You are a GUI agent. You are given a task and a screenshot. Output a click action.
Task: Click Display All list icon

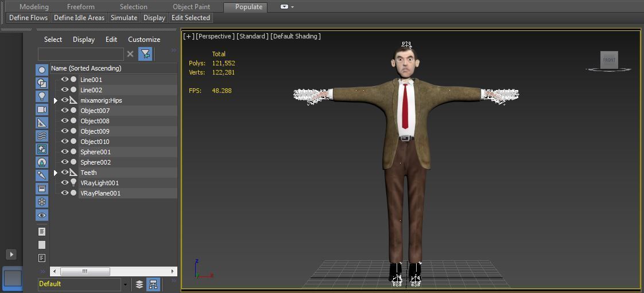click(x=41, y=232)
